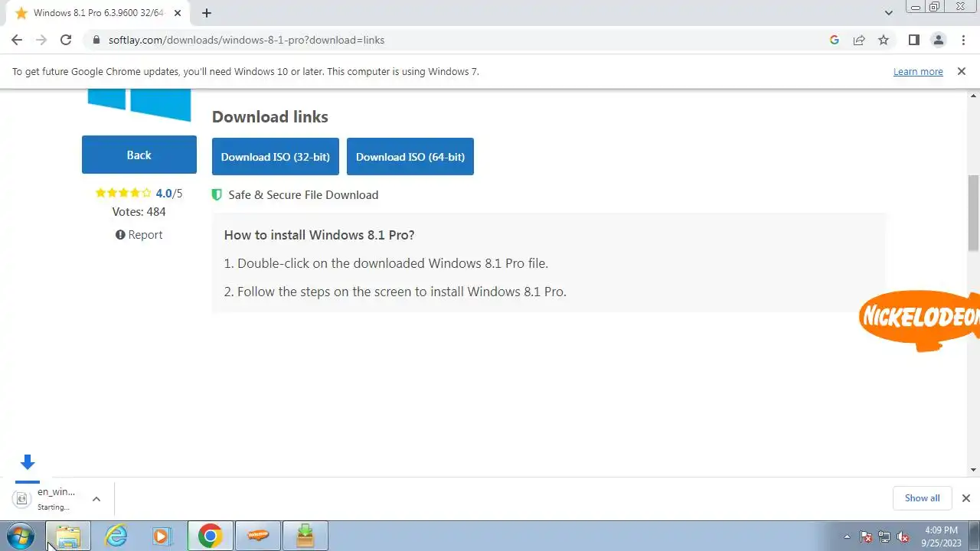Open Windows Media Player from the taskbar
Image resolution: width=980 pixels, height=551 pixels.
tap(162, 536)
